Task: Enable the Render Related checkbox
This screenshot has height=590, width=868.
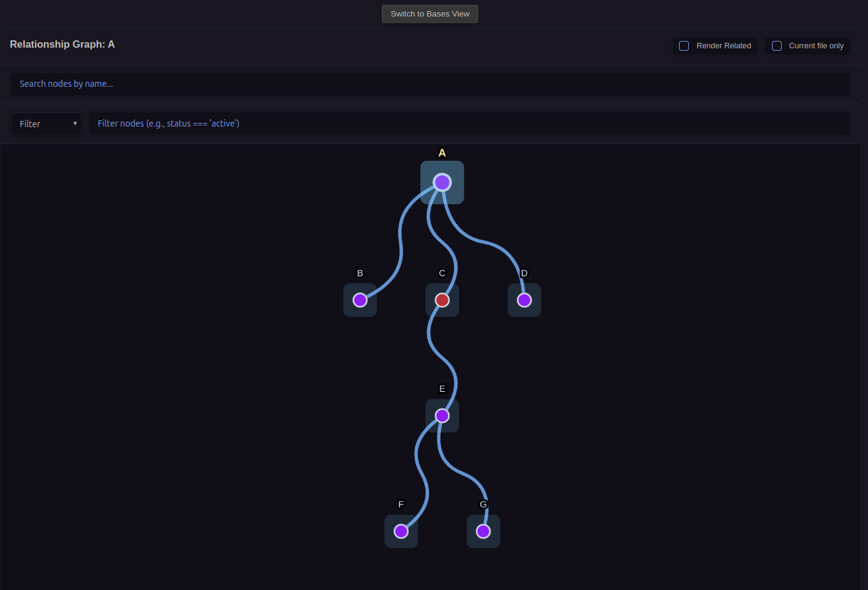Action: [684, 46]
